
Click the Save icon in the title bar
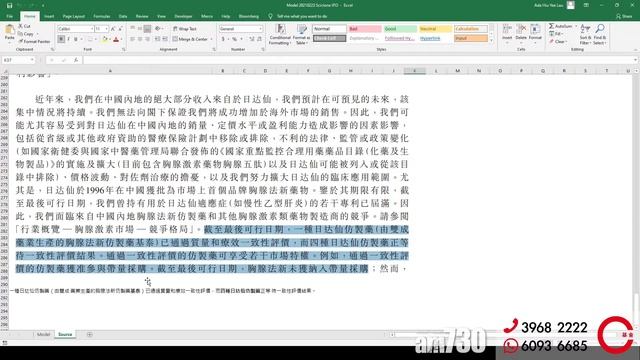coord(9,5)
